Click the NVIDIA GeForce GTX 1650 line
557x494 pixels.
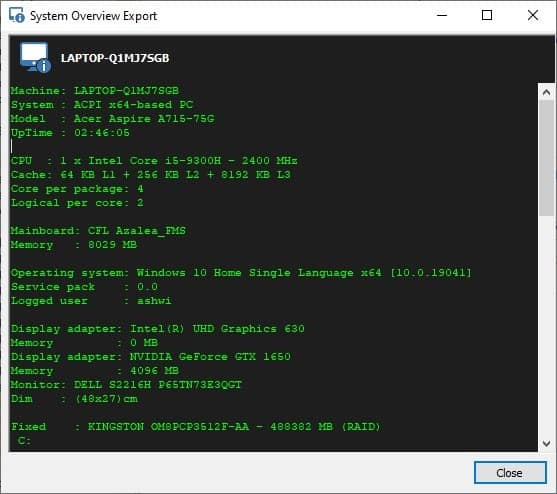(151, 357)
